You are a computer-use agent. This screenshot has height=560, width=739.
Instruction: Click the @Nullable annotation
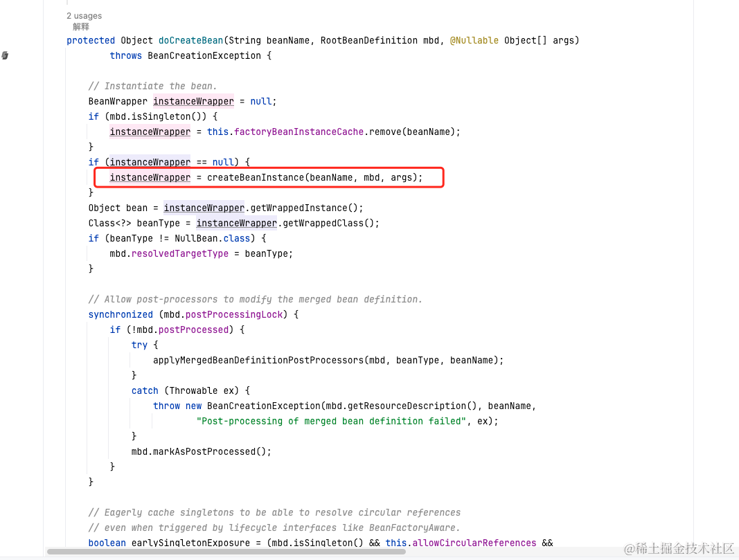pos(474,41)
